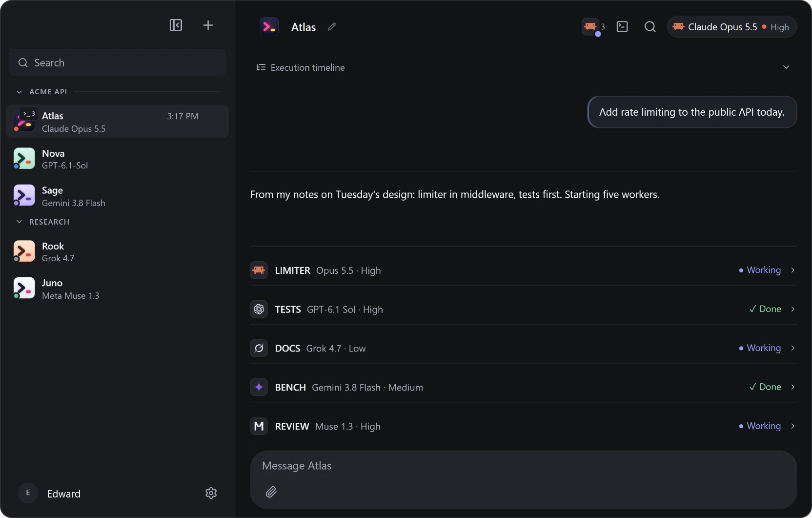Click 'Grok 4.7 · Low' on DOCS row
This screenshot has height=518, width=812.
click(336, 349)
